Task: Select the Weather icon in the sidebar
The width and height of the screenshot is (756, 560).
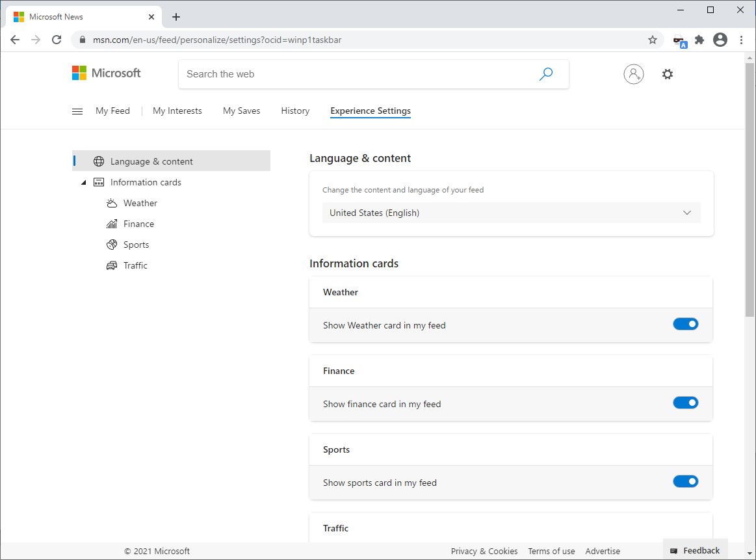Action: click(x=112, y=203)
